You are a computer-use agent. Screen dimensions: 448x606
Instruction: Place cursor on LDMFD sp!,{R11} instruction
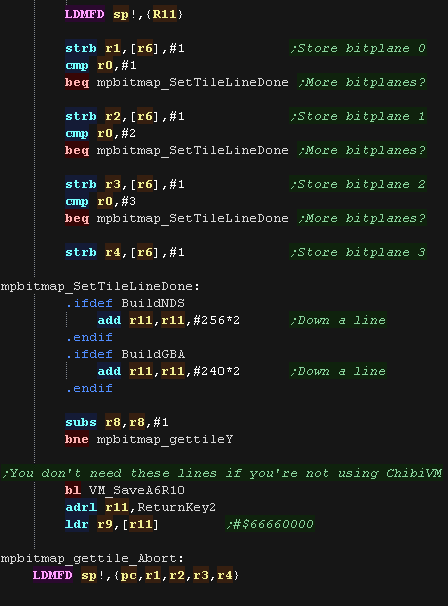pyautogui.click(x=124, y=14)
